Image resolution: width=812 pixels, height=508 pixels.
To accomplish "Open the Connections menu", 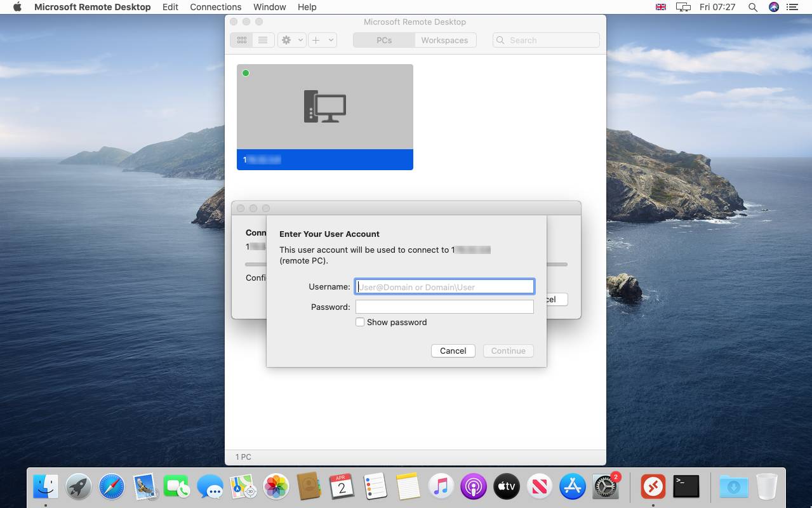I will [216, 7].
